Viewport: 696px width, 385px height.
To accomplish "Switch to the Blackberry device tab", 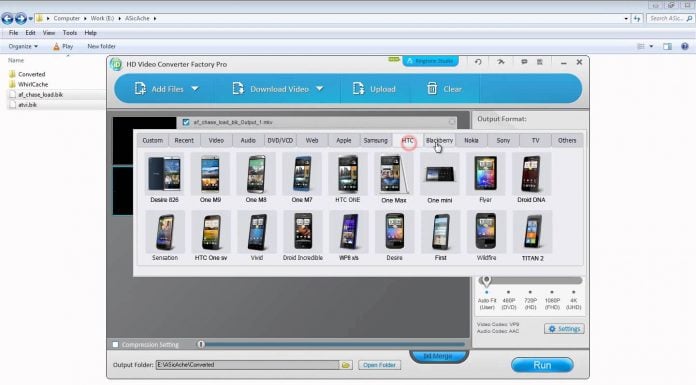I will (439, 140).
